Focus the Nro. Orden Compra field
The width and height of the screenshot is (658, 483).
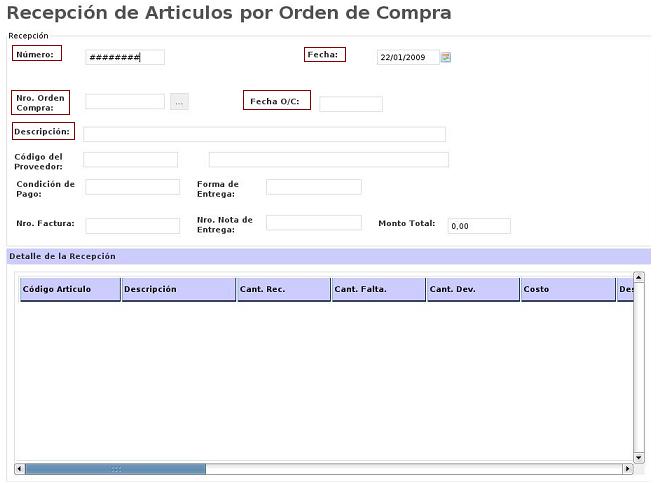tap(125, 102)
